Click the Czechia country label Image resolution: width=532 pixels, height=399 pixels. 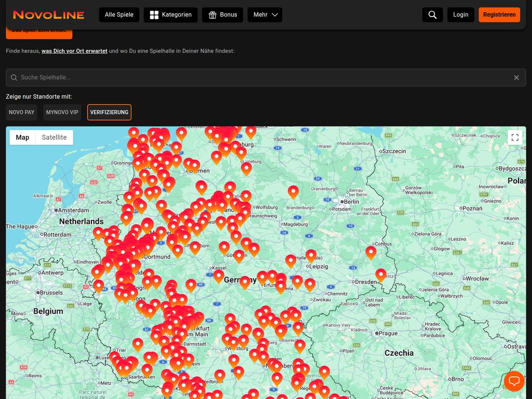[x=399, y=353]
